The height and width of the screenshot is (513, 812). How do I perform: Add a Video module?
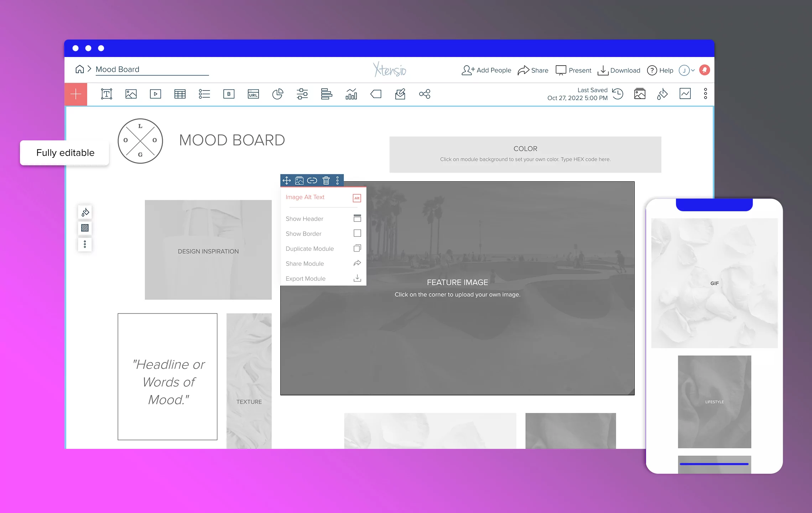point(155,94)
